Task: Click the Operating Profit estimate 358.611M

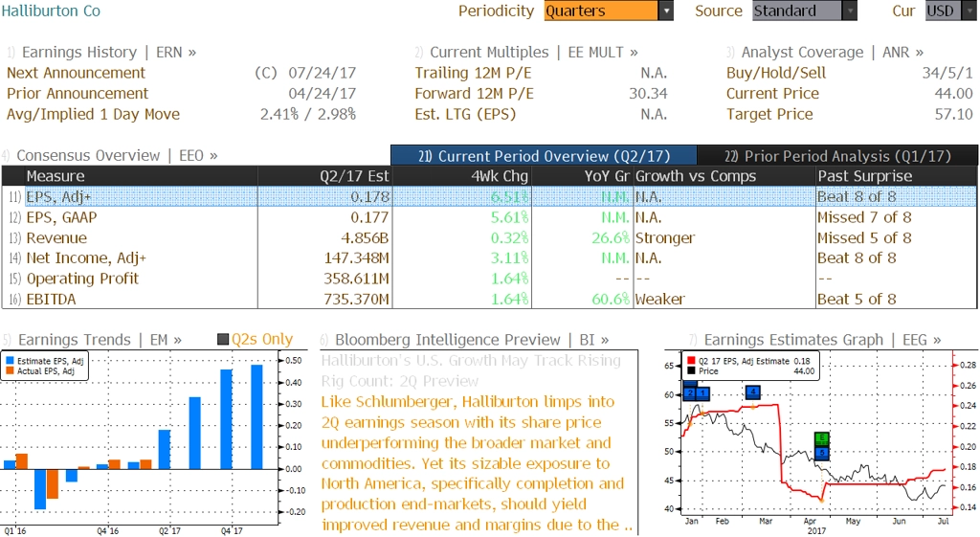Action: tap(356, 279)
